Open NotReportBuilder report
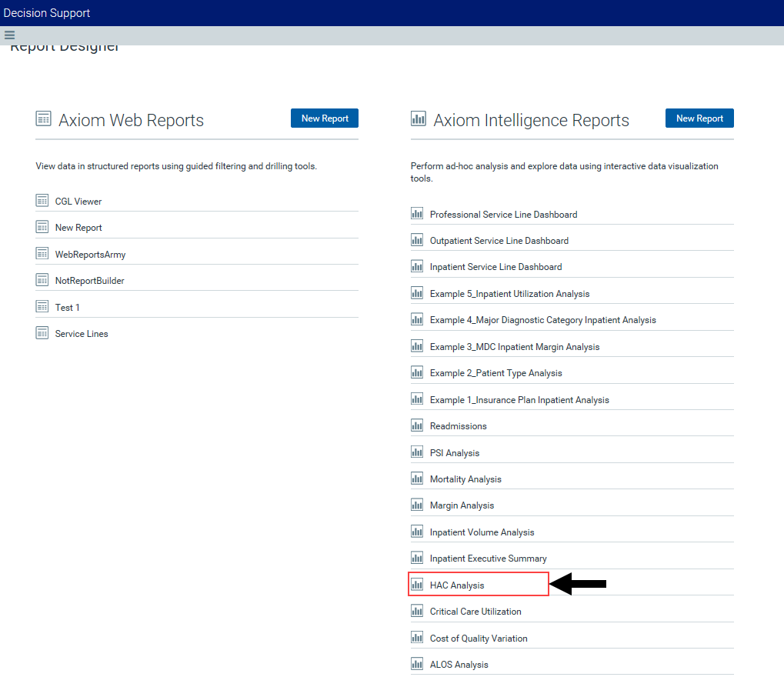Screen dimensions: 784x677 click(x=90, y=281)
